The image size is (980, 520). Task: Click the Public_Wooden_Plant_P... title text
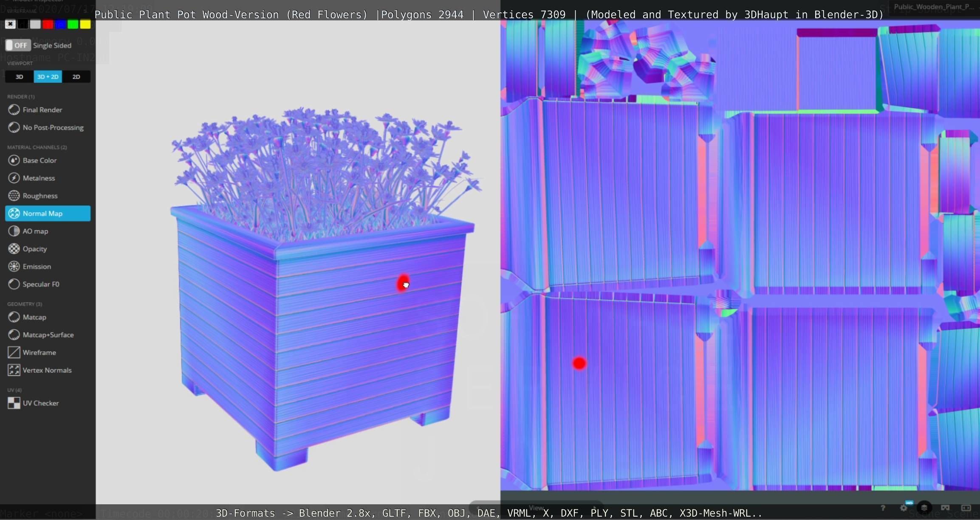[934, 7]
